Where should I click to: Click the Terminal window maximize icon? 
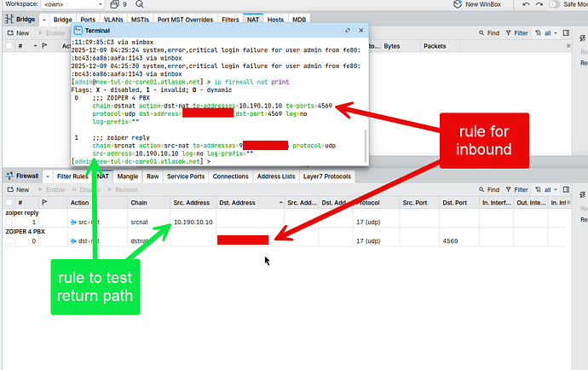(349, 28)
